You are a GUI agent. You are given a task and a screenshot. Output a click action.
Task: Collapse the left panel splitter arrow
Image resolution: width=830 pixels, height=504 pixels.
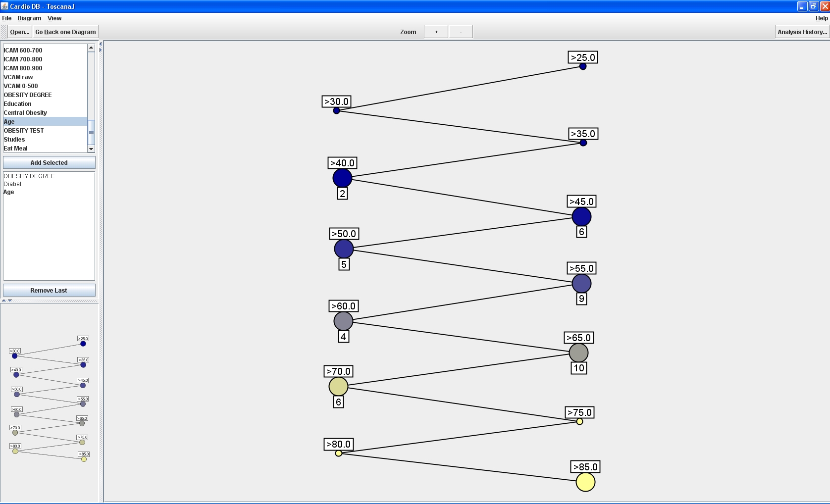100,44
